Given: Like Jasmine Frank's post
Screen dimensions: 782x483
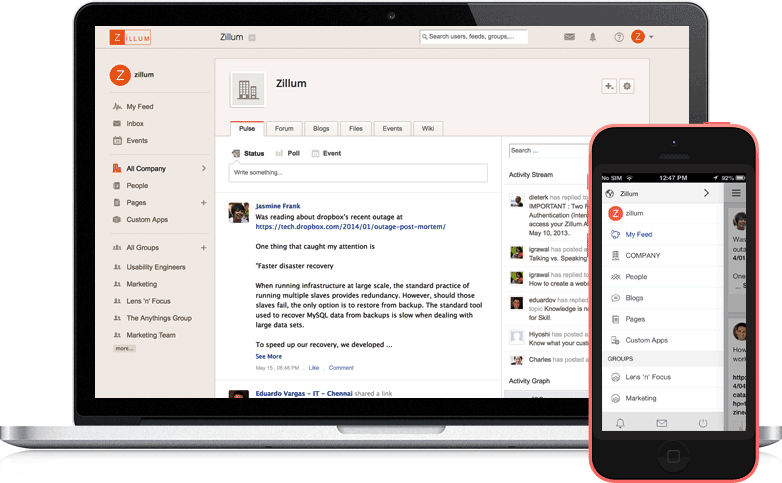Looking at the screenshot, I should click(x=314, y=368).
